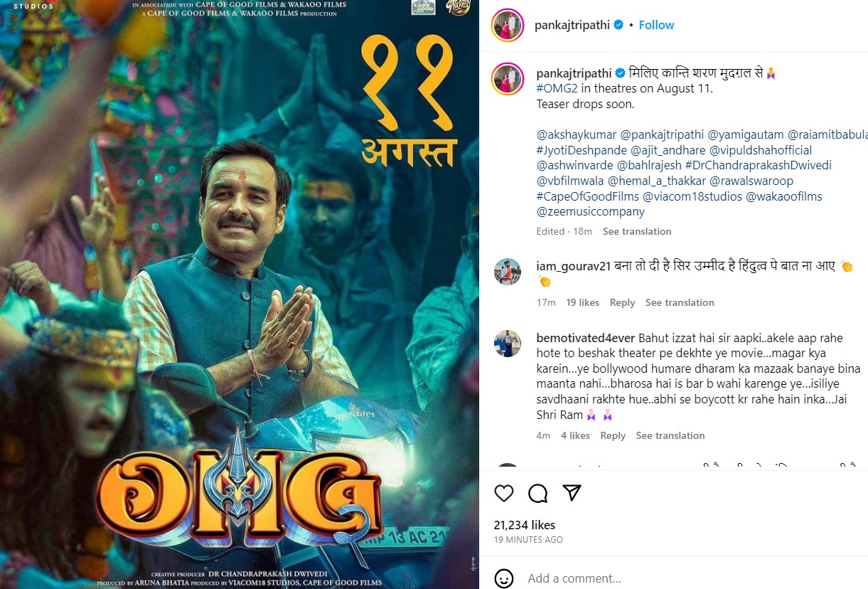See translation of the caption
This screenshot has height=589, width=868.
[x=637, y=231]
